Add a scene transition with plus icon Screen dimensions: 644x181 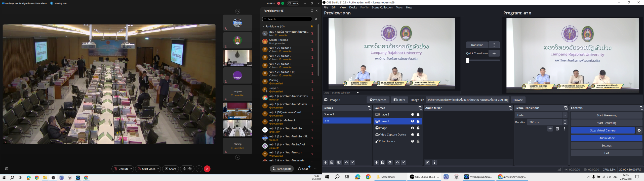[550, 129]
